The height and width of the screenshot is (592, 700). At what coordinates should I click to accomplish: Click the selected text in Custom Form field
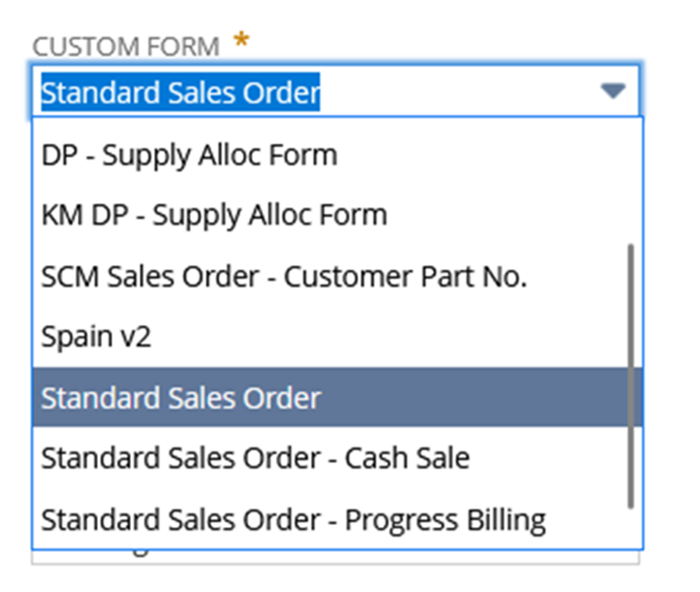coord(180,92)
